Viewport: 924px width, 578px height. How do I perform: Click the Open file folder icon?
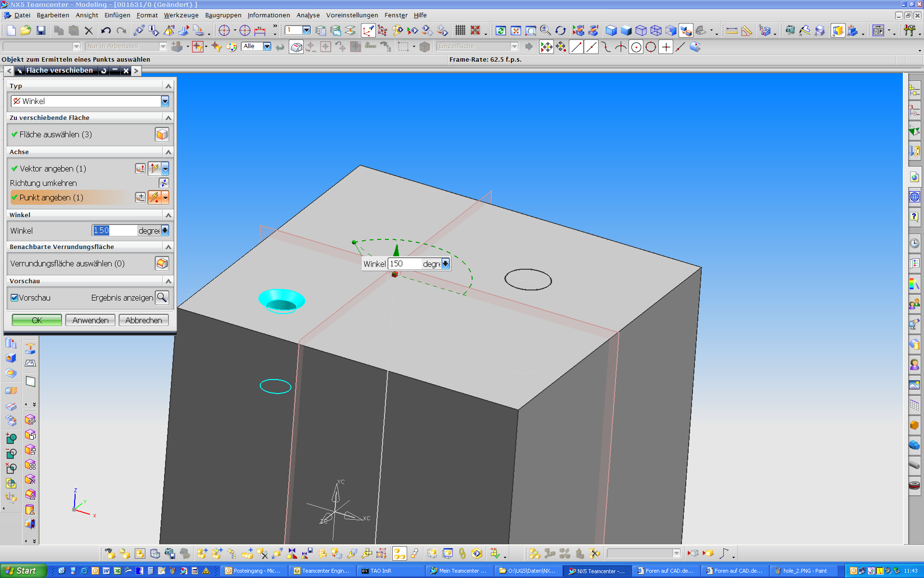tap(26, 31)
